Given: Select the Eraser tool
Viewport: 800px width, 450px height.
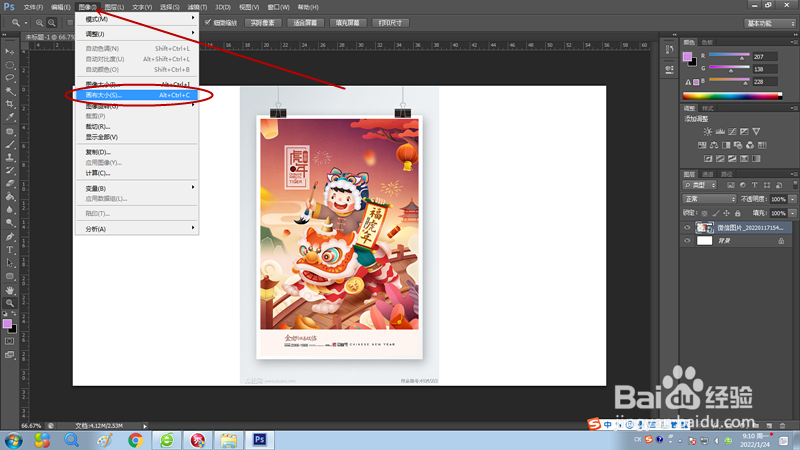Looking at the screenshot, I should (10, 184).
